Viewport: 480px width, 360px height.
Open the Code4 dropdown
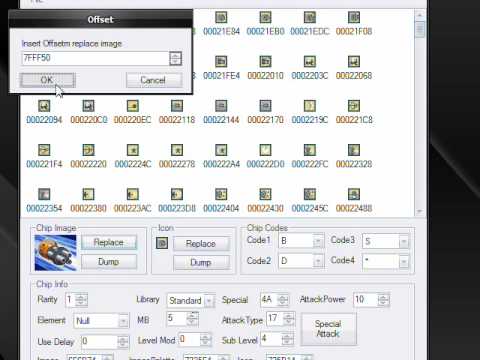tap(404, 261)
